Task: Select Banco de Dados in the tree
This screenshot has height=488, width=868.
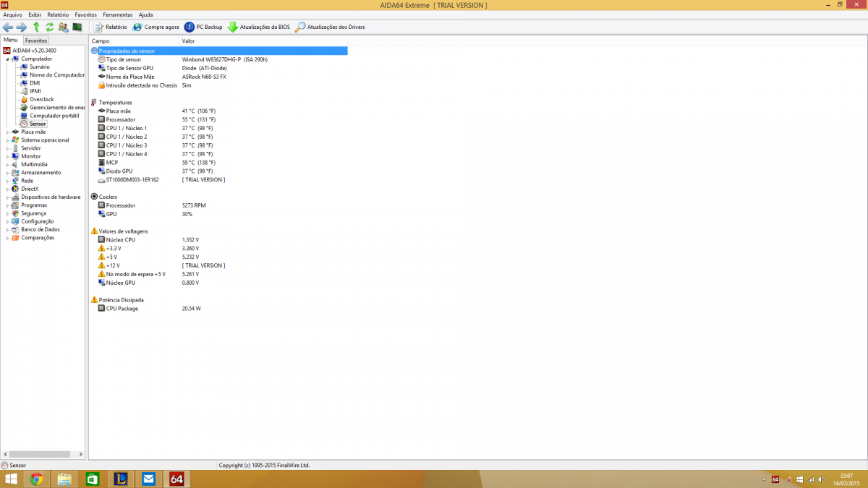Action: [x=41, y=229]
